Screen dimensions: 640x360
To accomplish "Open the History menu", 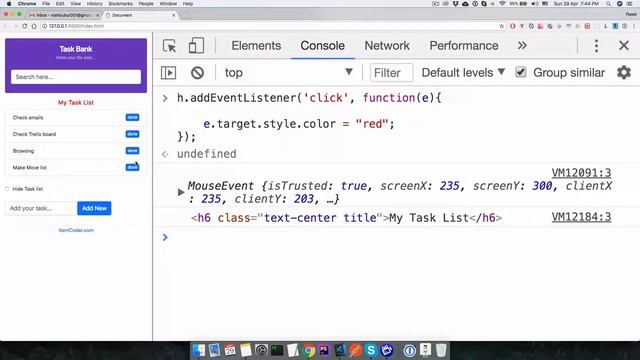I will (x=94, y=4).
